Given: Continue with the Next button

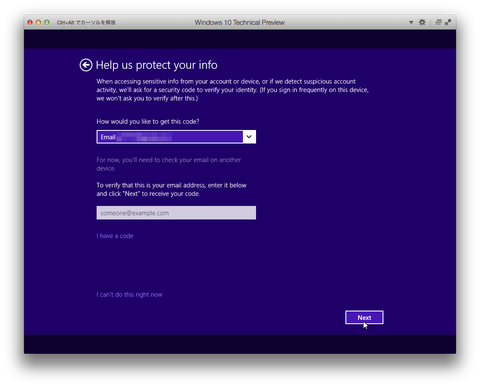Looking at the screenshot, I should click(x=364, y=317).
